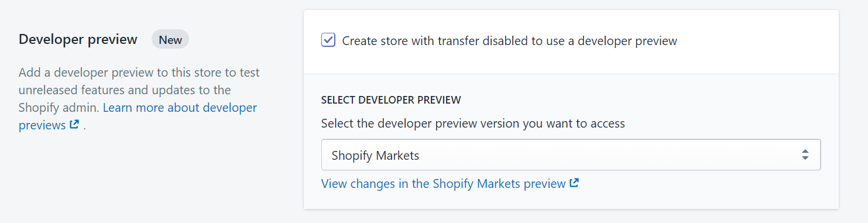This screenshot has width=868, height=223.
Task: Click the wrapped 'previews' link word
Action: [x=42, y=125]
